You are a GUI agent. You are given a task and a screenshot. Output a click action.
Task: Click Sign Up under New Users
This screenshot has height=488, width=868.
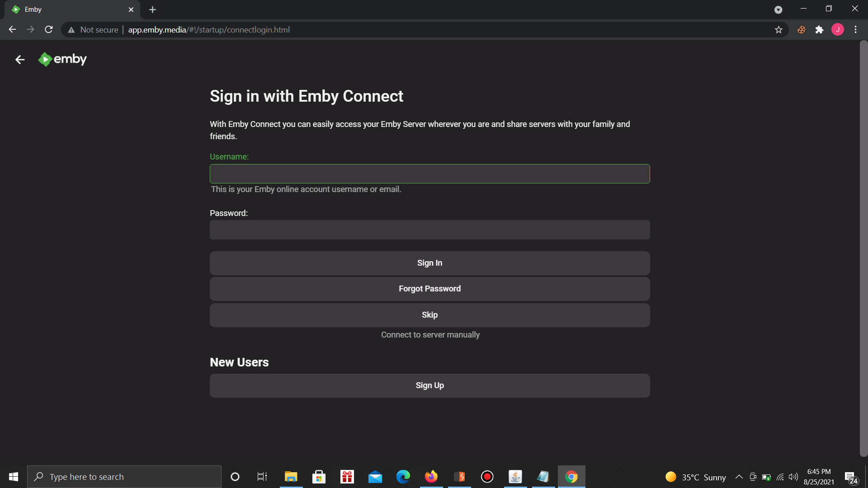click(429, 385)
